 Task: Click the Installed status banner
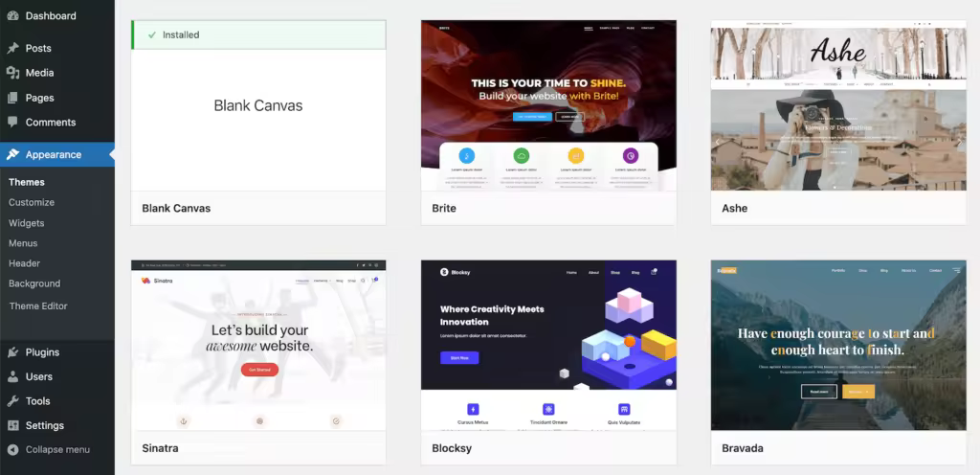click(258, 35)
